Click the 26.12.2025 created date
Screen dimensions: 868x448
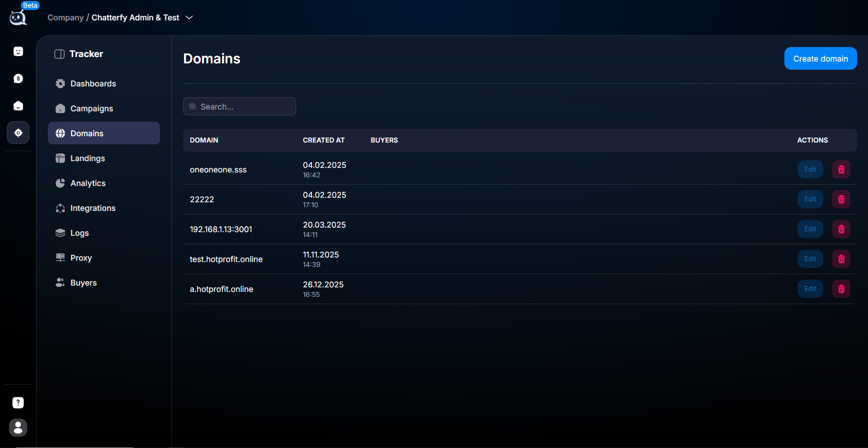tap(323, 285)
